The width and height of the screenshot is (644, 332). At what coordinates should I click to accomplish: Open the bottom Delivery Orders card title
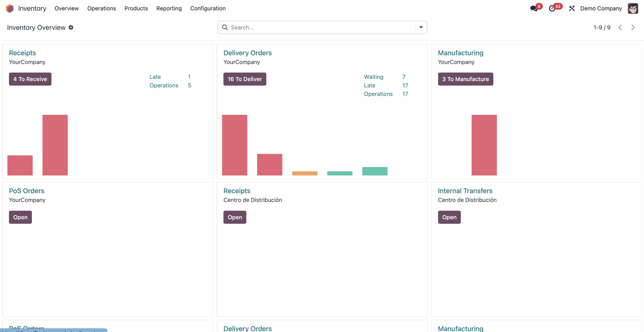tap(248, 329)
